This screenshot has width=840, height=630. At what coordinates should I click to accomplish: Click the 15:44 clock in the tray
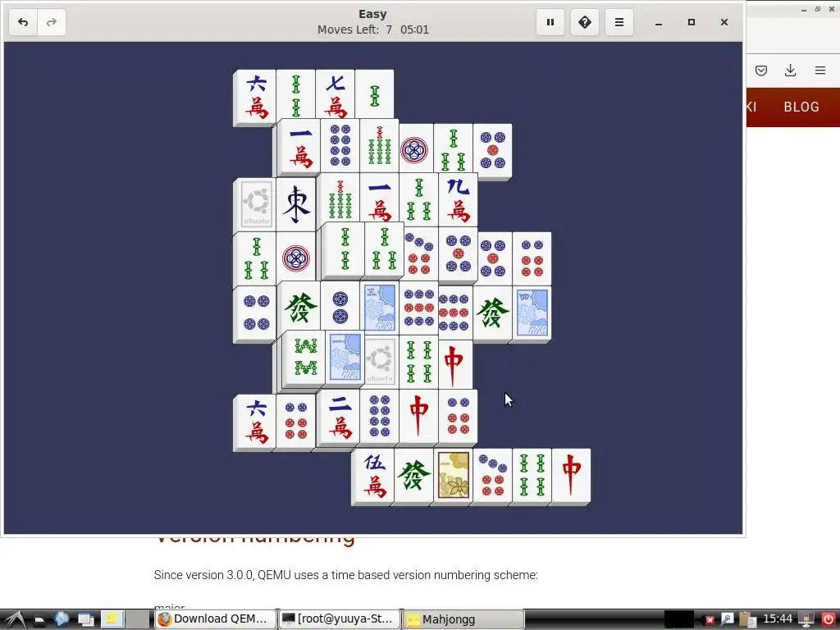pos(778,619)
